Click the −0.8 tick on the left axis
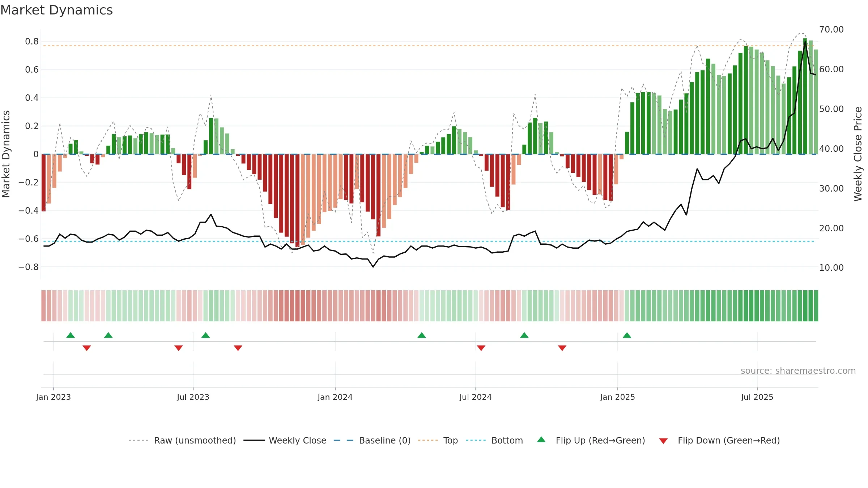 coord(29,267)
